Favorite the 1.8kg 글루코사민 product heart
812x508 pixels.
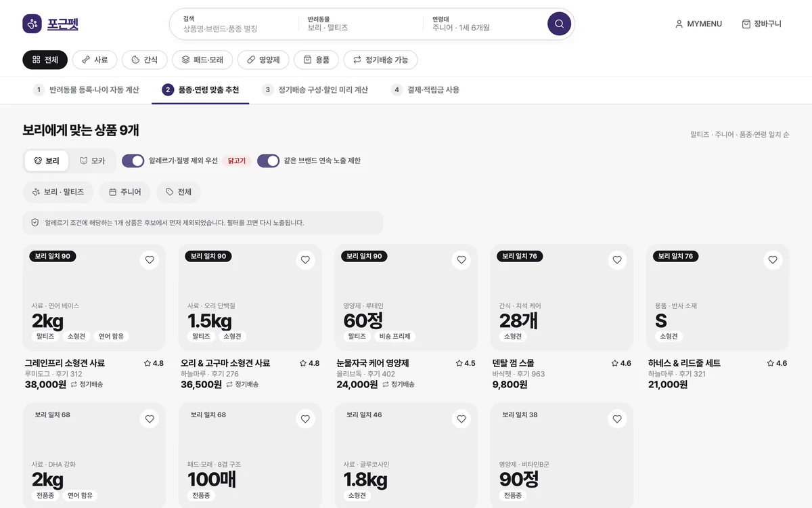pyautogui.click(x=461, y=419)
